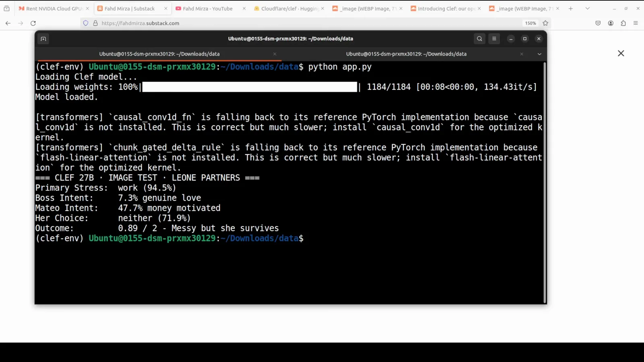Image resolution: width=644 pixels, height=362 pixels.
Task: Click 'Messy but she survives' outcome text
Action: (225, 228)
